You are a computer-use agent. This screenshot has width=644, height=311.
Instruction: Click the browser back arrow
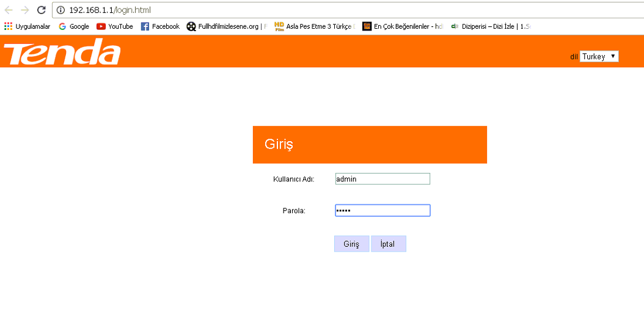[9, 10]
